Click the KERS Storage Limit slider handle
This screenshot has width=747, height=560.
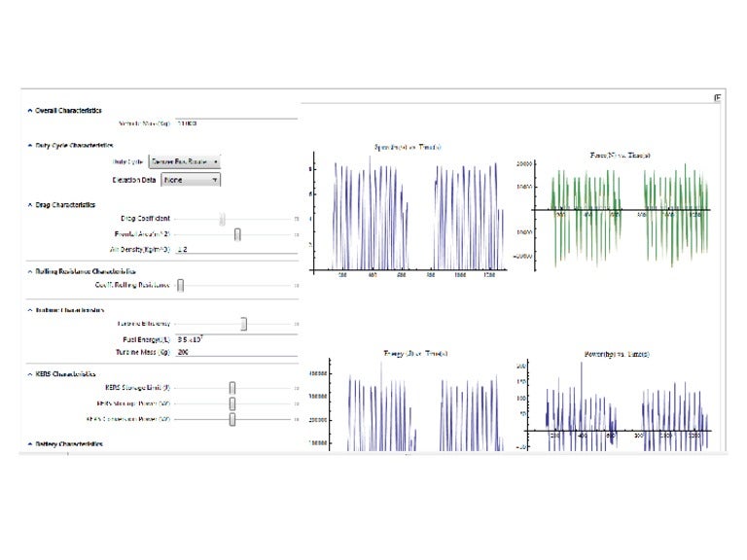(232, 388)
